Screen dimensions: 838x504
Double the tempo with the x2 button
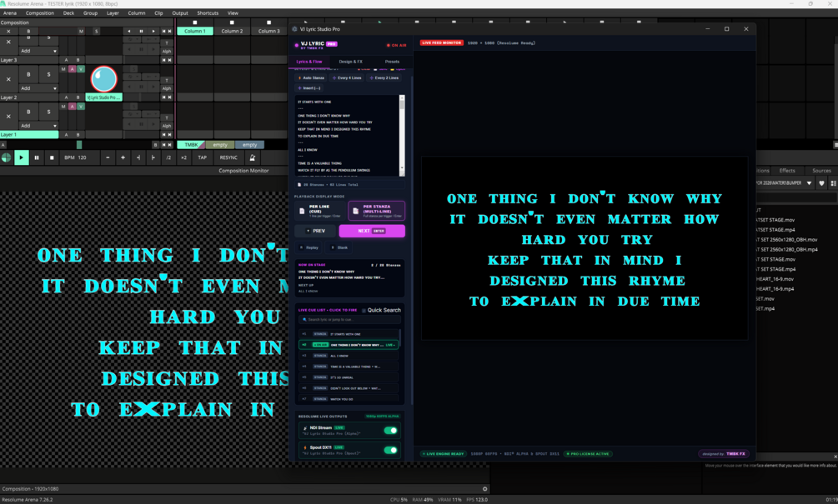pos(183,157)
